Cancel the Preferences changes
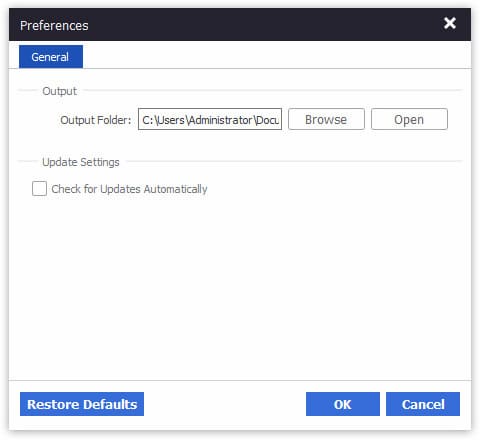 [x=423, y=404]
